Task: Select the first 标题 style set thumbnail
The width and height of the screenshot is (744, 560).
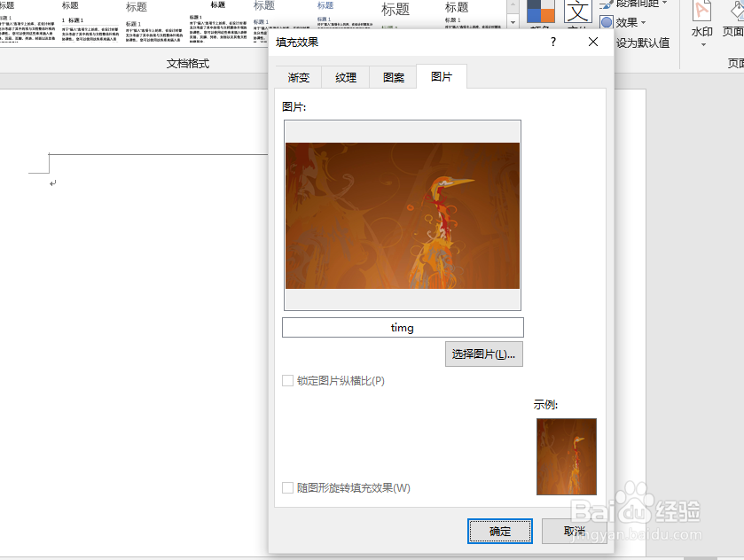Action: 27,21
